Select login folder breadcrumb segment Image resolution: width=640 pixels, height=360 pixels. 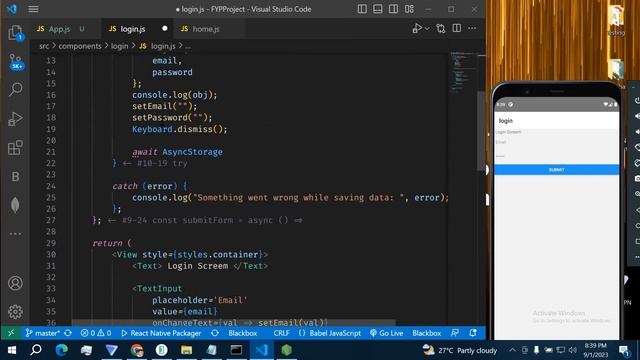click(x=120, y=46)
